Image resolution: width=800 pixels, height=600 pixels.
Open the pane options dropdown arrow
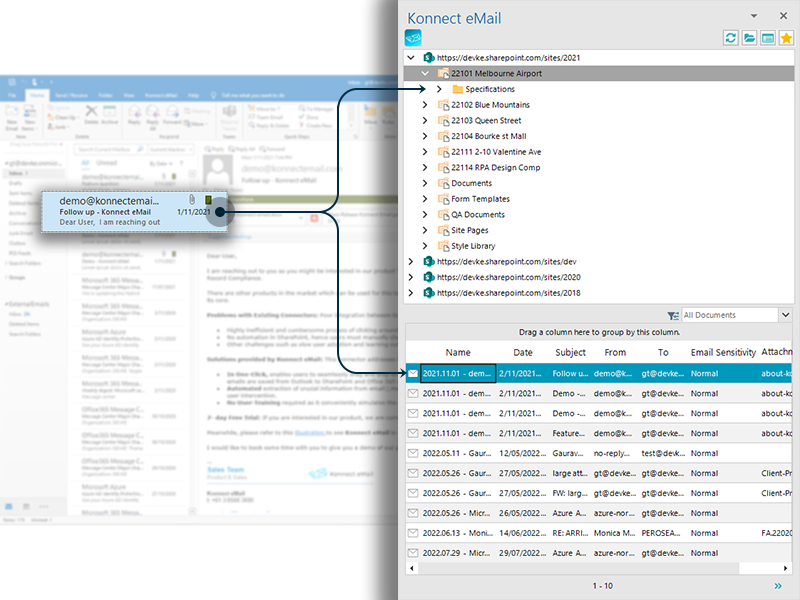pyautogui.click(x=754, y=16)
